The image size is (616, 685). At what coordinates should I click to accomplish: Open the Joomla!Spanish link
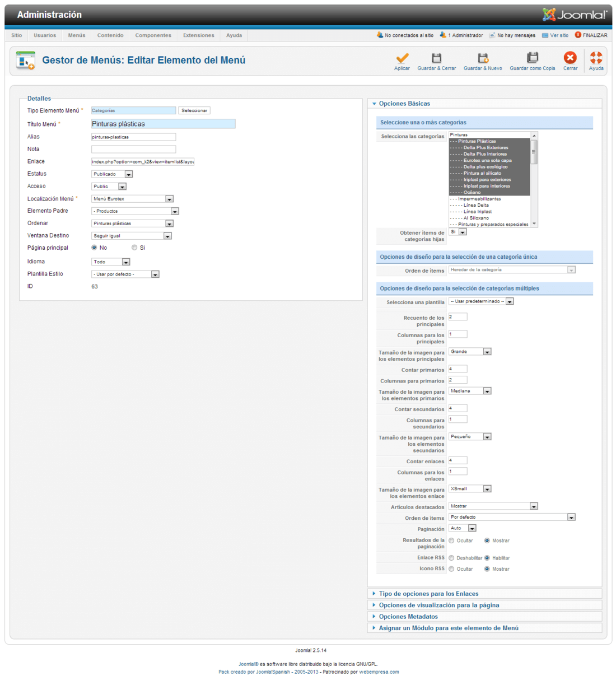273,672
